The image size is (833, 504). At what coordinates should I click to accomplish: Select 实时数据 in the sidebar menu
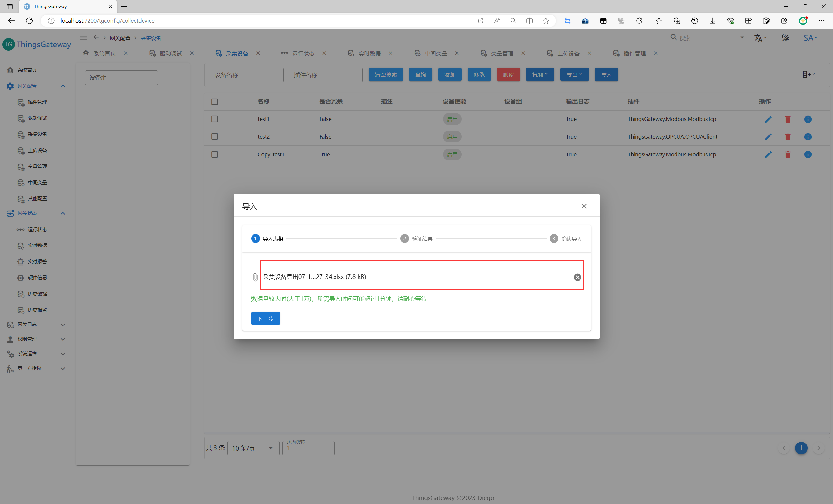point(37,245)
